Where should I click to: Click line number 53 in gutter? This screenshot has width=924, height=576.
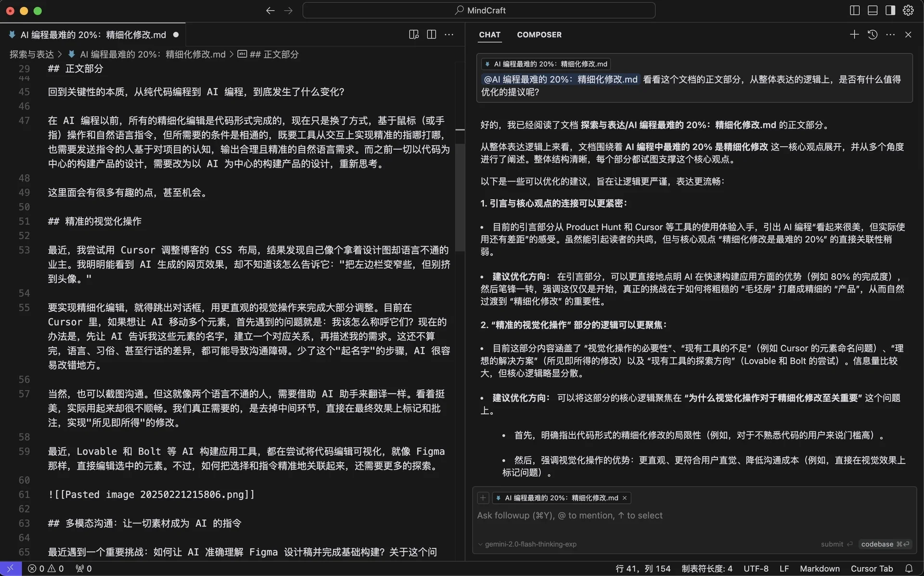click(x=24, y=250)
